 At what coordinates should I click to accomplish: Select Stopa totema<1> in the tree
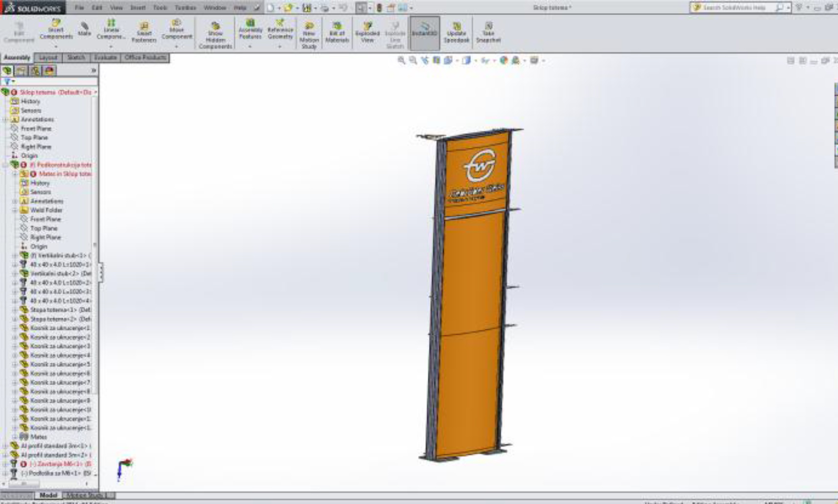coord(60,310)
